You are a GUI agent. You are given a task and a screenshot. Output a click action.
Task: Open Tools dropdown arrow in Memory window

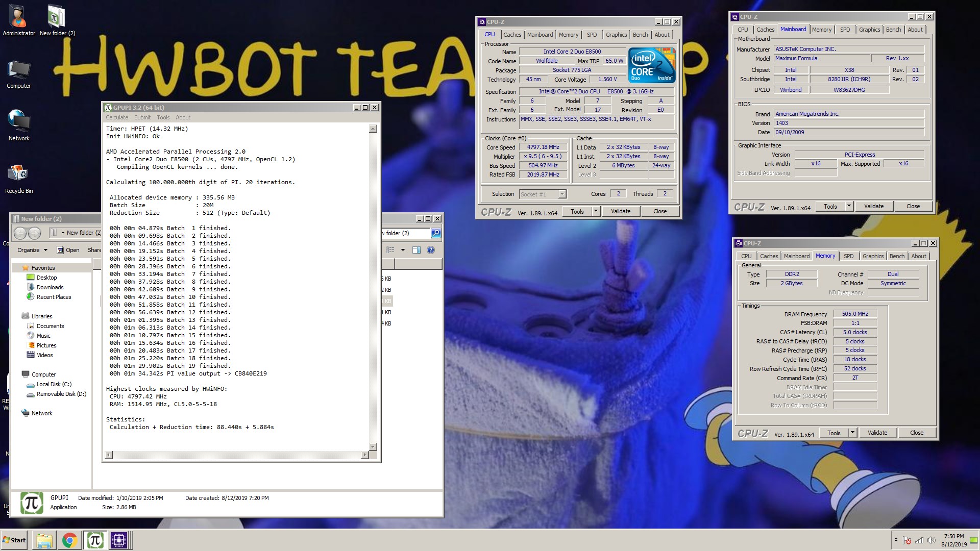click(852, 433)
